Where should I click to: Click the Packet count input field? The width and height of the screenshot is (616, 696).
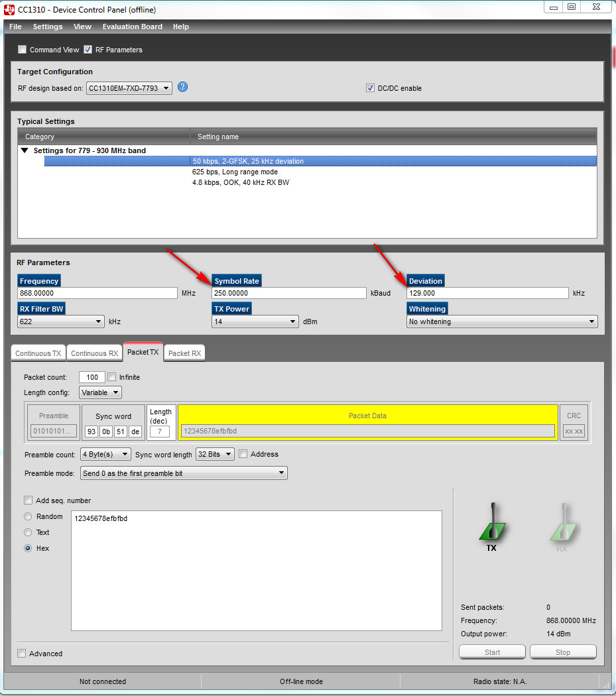pos(92,377)
